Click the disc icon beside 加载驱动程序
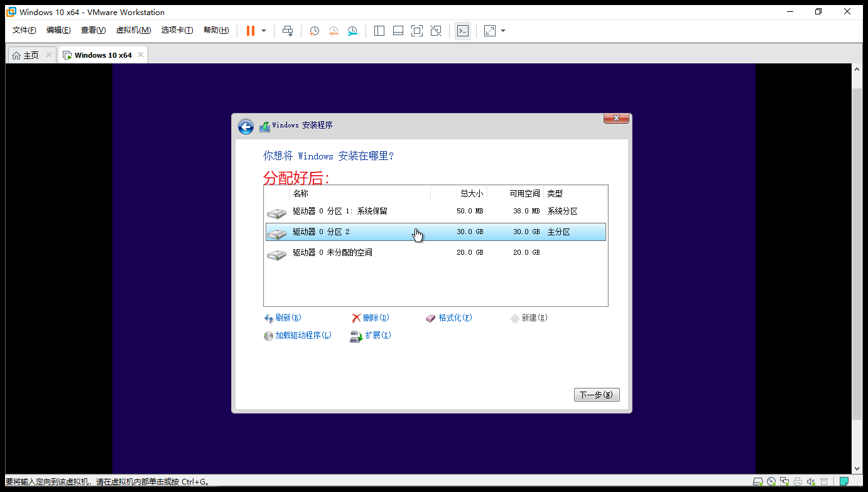The width and height of the screenshot is (868, 492). (269, 336)
